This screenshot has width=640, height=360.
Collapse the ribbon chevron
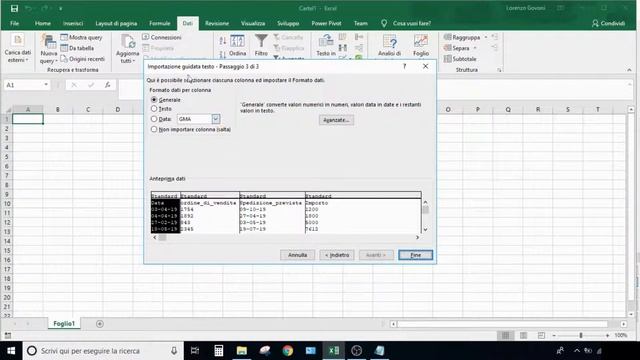point(629,70)
